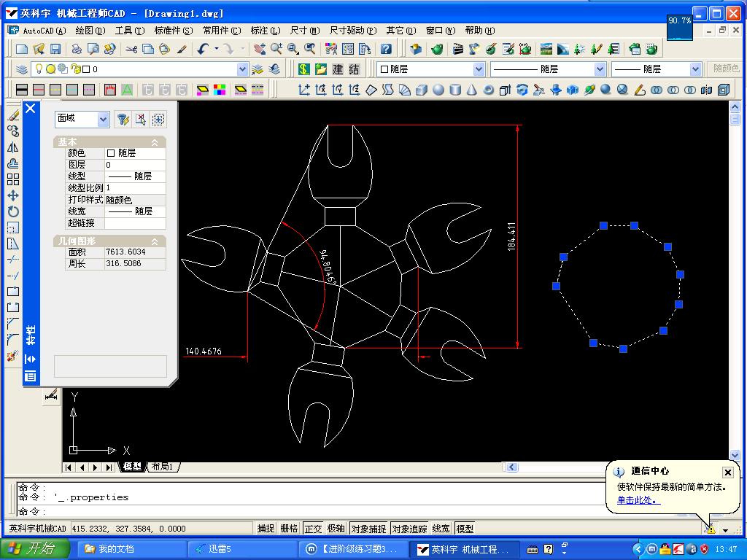747x560 pixels.
Task: Click the 颜色 property value swatch 随层
Action: click(x=135, y=153)
